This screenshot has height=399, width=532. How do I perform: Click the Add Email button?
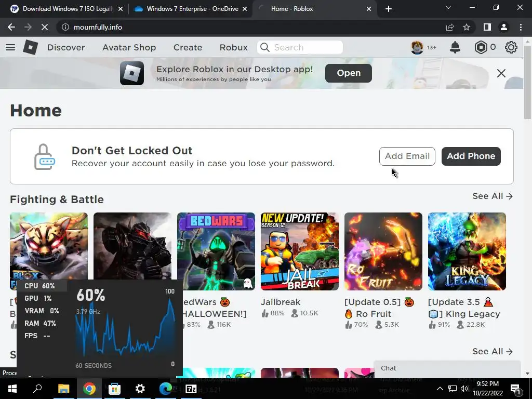tap(407, 156)
